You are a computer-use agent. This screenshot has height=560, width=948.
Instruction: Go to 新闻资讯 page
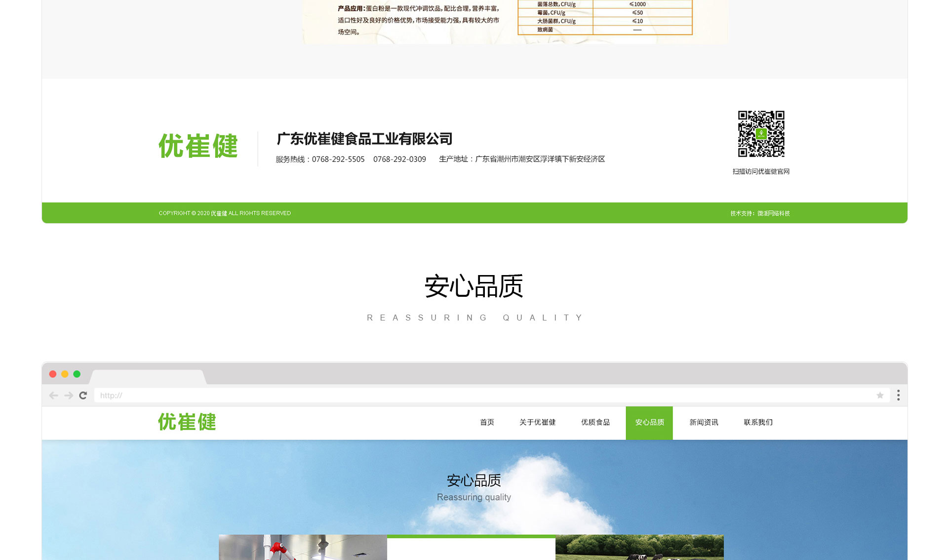click(x=704, y=423)
